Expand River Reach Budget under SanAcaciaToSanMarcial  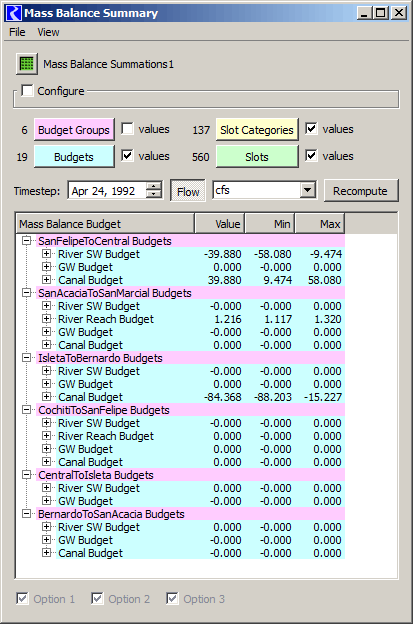(47, 319)
